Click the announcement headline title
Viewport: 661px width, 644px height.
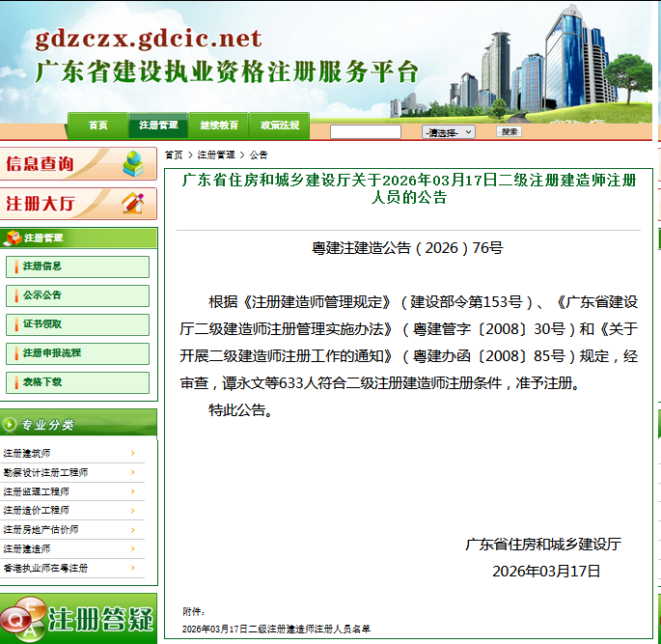coord(409,188)
